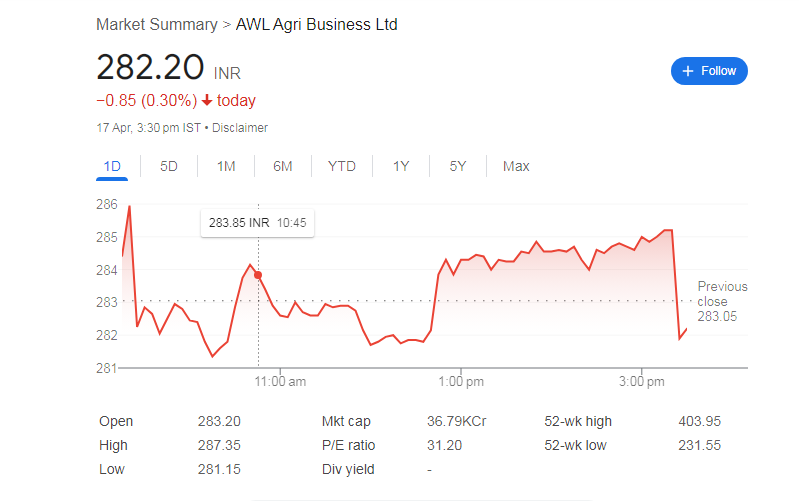799x501 pixels.
Task: Click the 283.85 INR chart tooltip
Action: tap(258, 223)
